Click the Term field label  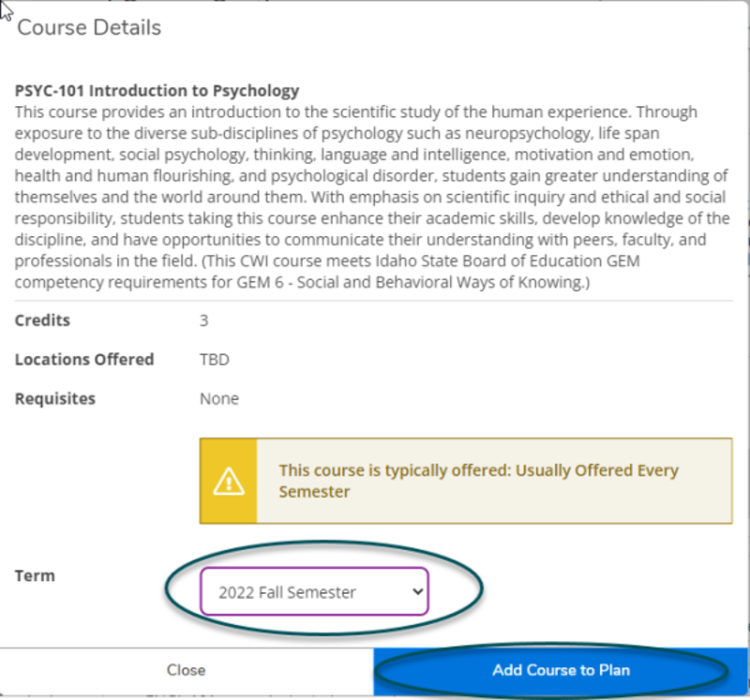point(35,575)
